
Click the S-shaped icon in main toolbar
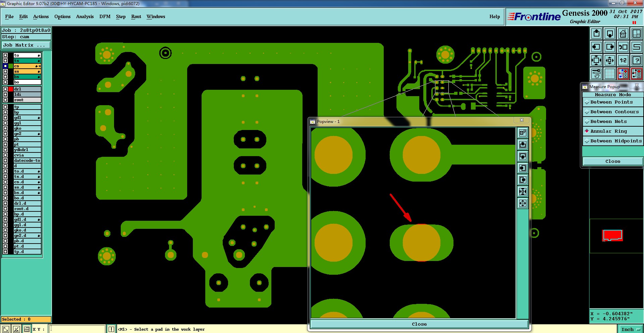click(x=637, y=47)
